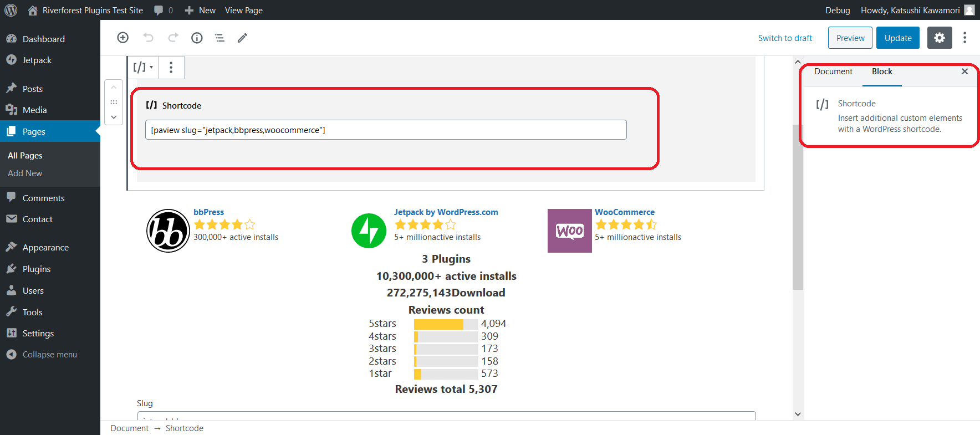This screenshot has height=435, width=980.
Task: Click the WooCommerce star rating
Action: 626,224
